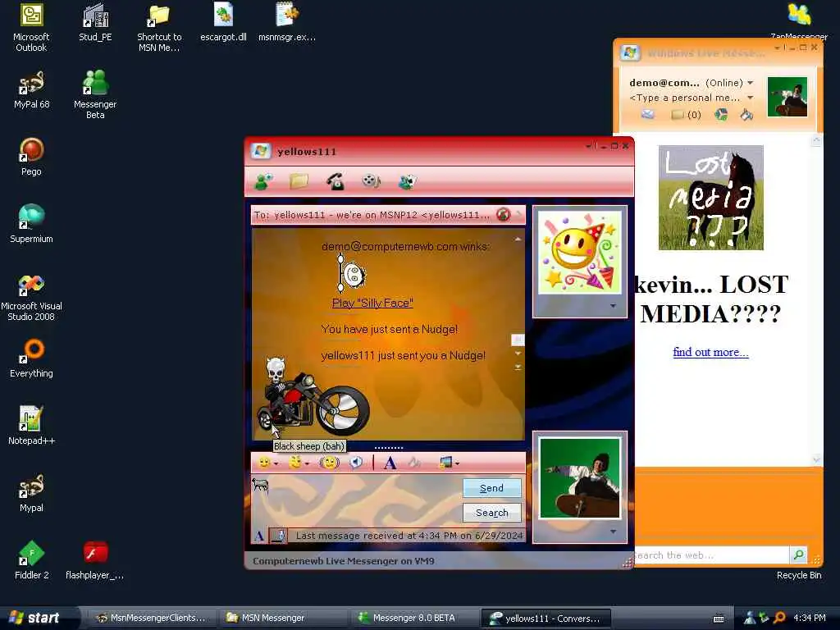Image resolution: width=840 pixels, height=630 pixels.
Task: Click the web search magnifier button
Action: pyautogui.click(x=798, y=555)
